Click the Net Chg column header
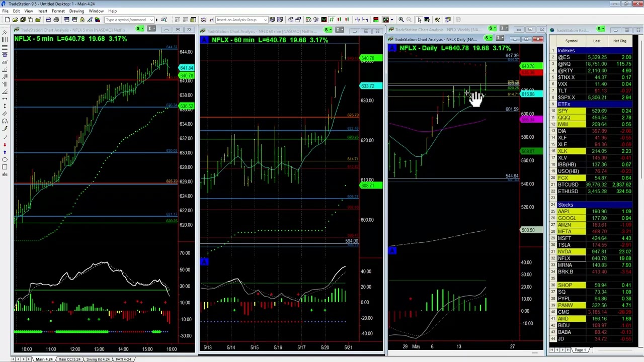 tap(620, 41)
